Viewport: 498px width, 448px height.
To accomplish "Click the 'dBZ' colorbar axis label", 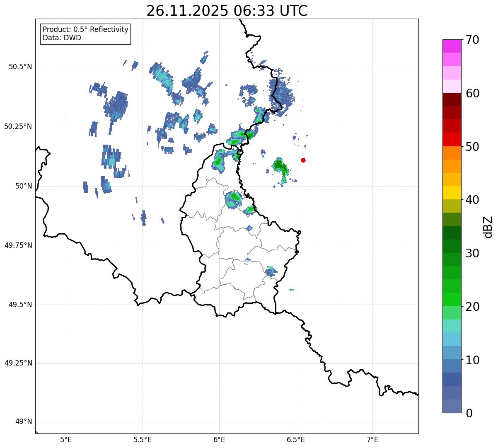I will [x=488, y=227].
